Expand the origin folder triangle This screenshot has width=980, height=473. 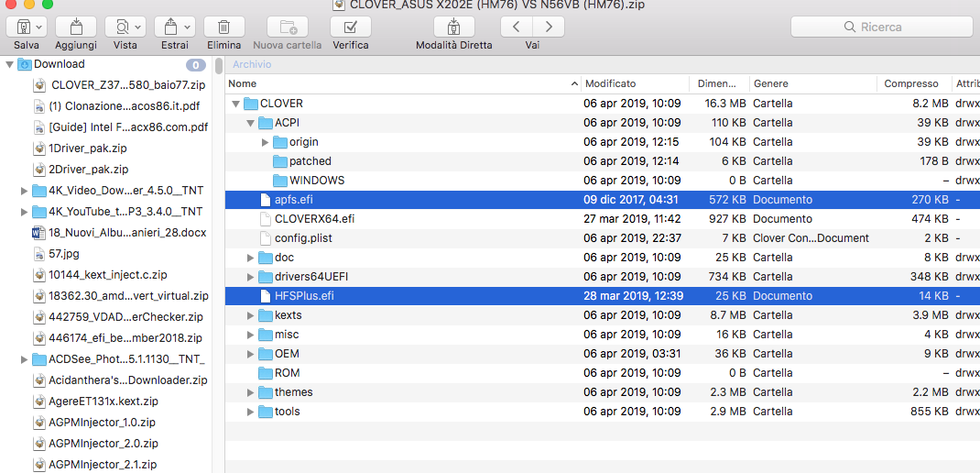coord(266,142)
